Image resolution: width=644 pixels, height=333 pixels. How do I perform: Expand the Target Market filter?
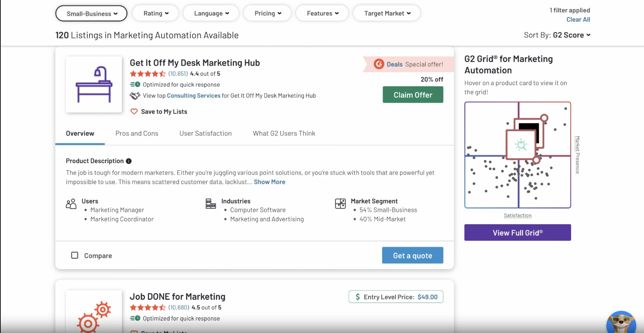tap(387, 13)
